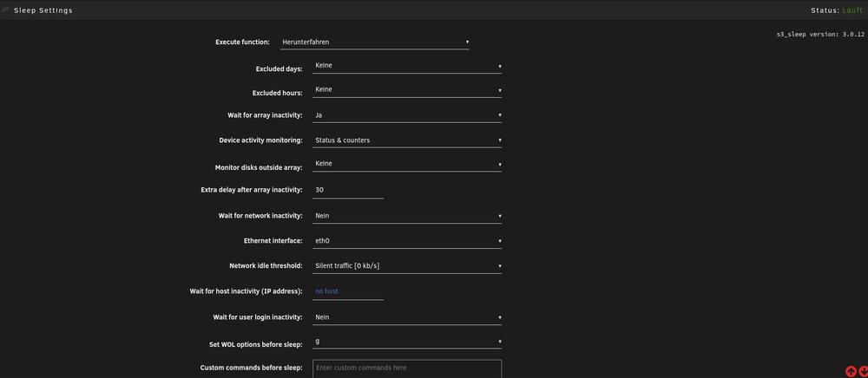The height and width of the screenshot is (378, 868).
Task: Click the Läuft status indicator
Action: pyautogui.click(x=852, y=10)
